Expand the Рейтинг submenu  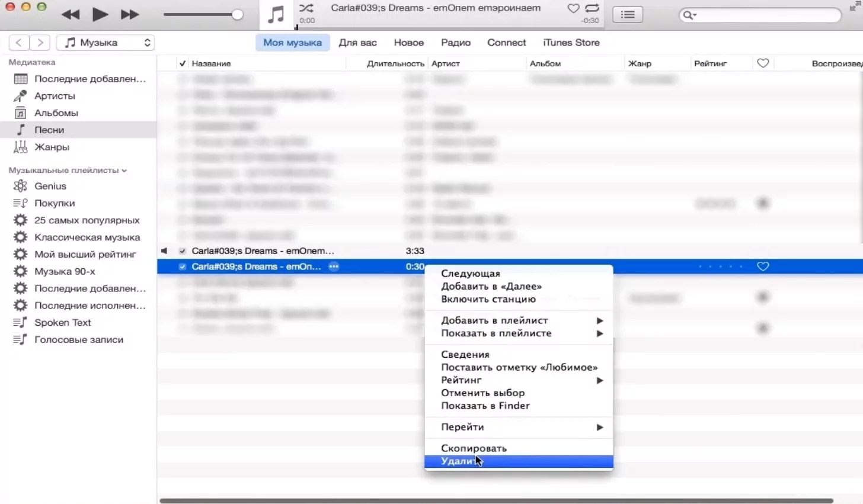click(519, 380)
